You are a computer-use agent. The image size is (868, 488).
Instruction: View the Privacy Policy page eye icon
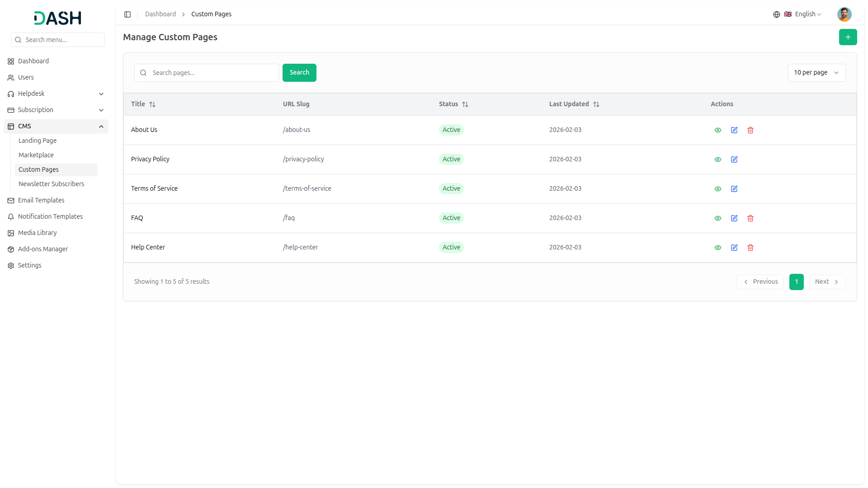pyautogui.click(x=717, y=160)
